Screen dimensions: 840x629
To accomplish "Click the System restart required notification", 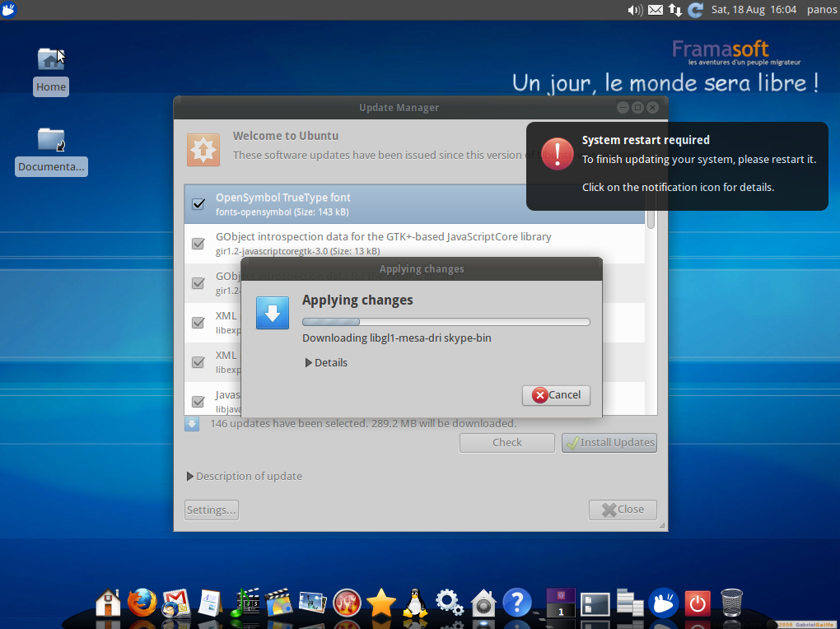I will [x=677, y=166].
